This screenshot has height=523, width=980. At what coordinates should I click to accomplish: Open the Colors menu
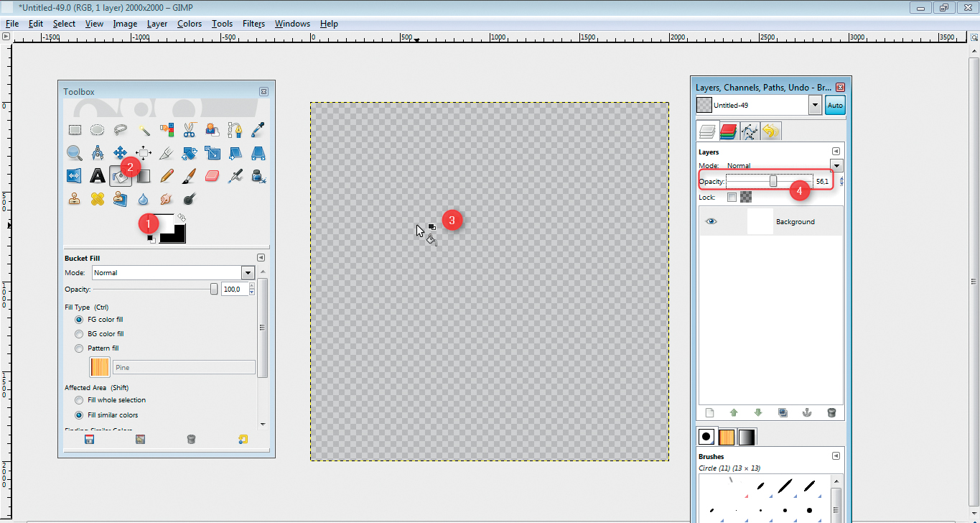pyautogui.click(x=190, y=24)
